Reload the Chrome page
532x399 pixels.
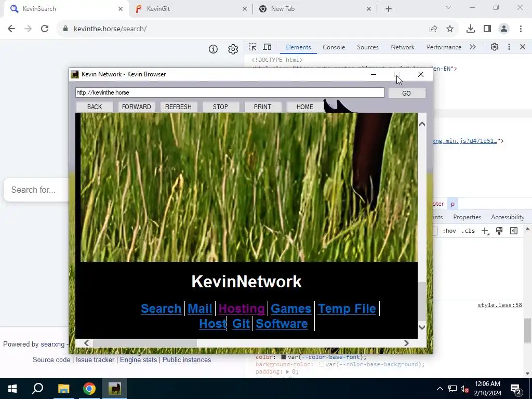45,29
